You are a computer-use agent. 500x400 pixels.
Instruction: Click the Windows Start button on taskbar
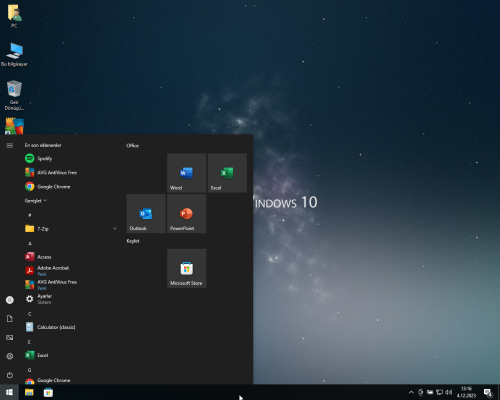point(9,392)
